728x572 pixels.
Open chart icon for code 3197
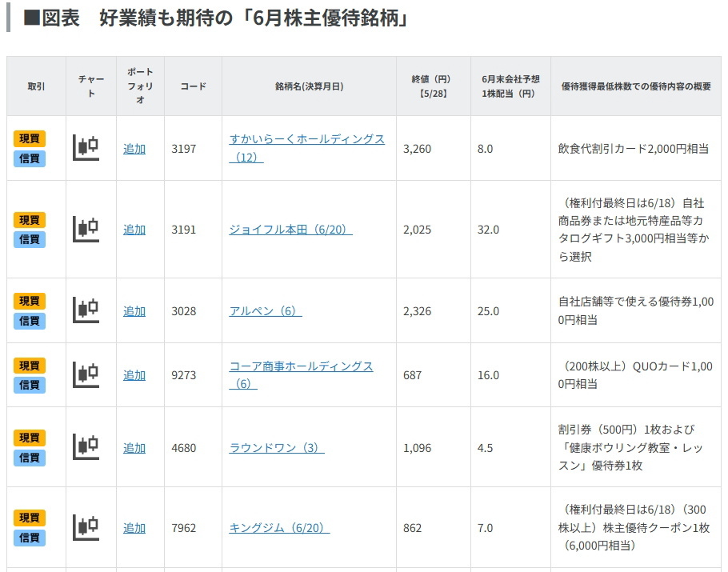coord(86,148)
